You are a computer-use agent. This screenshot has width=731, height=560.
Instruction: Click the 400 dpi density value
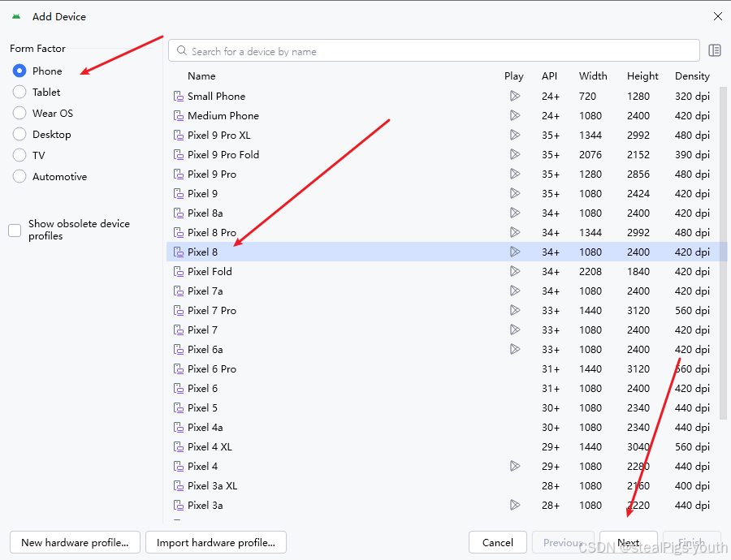pos(692,486)
